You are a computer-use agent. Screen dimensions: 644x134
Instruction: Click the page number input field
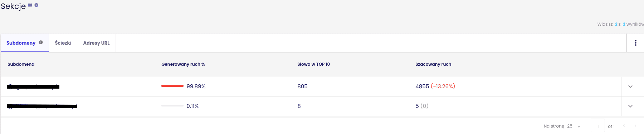(x=598, y=126)
